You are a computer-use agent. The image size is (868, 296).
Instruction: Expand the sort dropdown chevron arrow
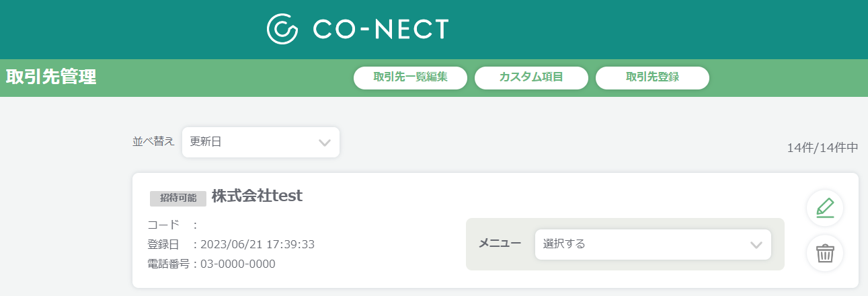[325, 143]
